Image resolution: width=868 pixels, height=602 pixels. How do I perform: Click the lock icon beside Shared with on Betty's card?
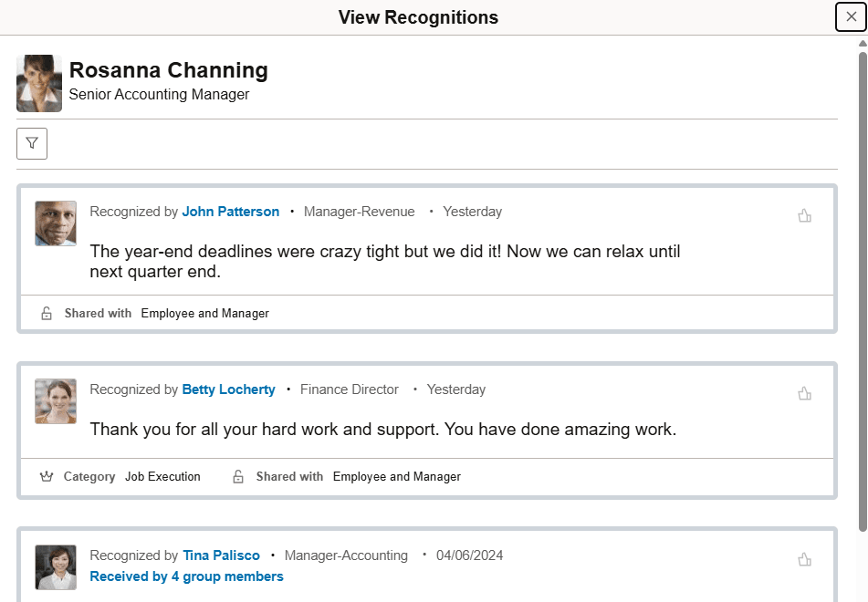(237, 476)
